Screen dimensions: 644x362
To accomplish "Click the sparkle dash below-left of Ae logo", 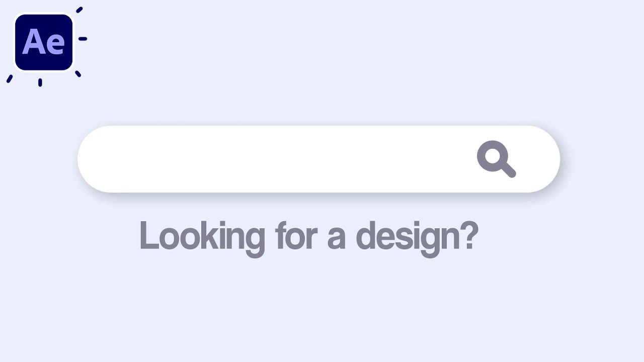I will coord(9,79).
